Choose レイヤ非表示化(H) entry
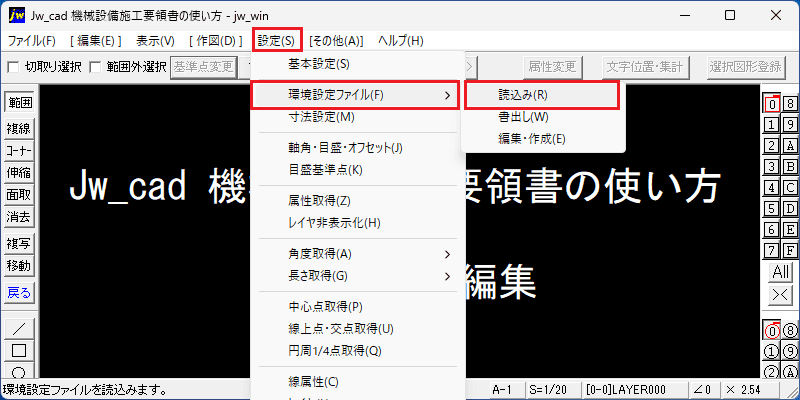 (358, 223)
